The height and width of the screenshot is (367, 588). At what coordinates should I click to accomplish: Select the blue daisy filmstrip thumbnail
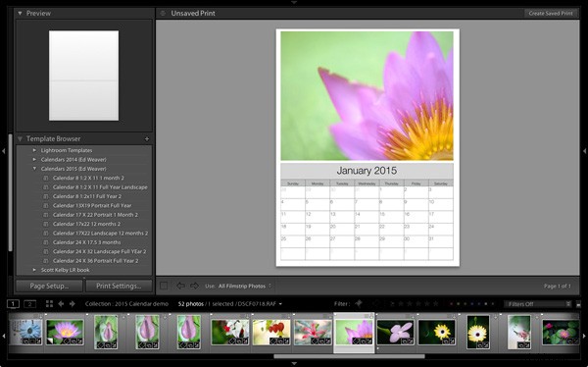click(x=25, y=333)
